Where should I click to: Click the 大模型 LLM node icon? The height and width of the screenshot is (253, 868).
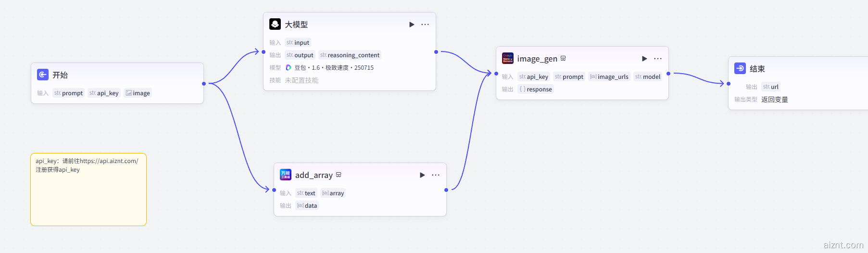point(275,24)
